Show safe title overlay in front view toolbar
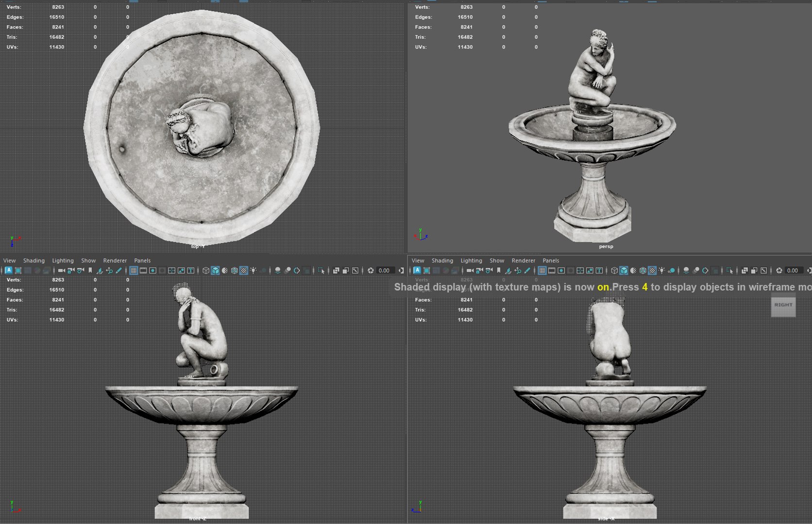Screen dimensions: 812x524 coord(191,270)
